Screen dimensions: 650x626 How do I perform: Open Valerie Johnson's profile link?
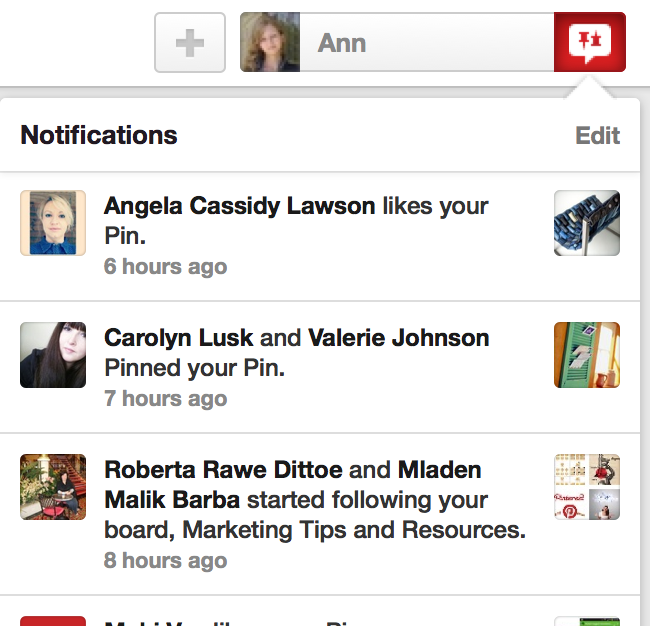[398, 338]
